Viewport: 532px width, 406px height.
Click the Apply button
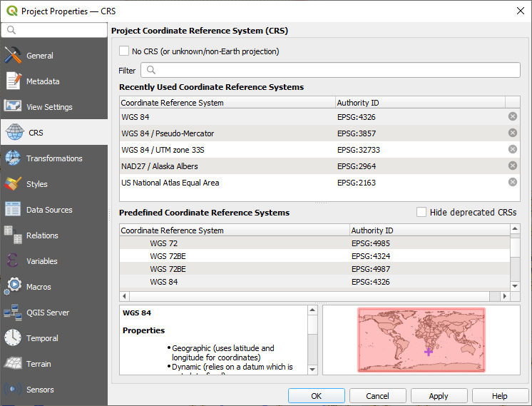point(439,396)
